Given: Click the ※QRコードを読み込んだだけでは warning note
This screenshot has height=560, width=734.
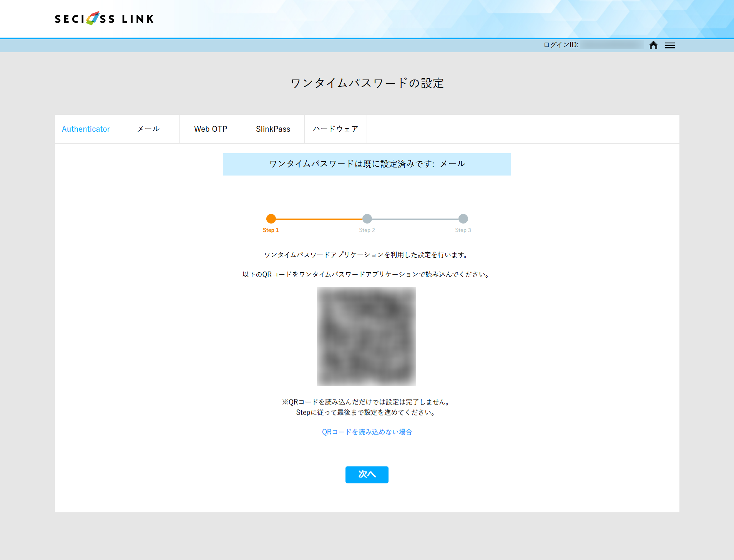Looking at the screenshot, I should [x=367, y=402].
